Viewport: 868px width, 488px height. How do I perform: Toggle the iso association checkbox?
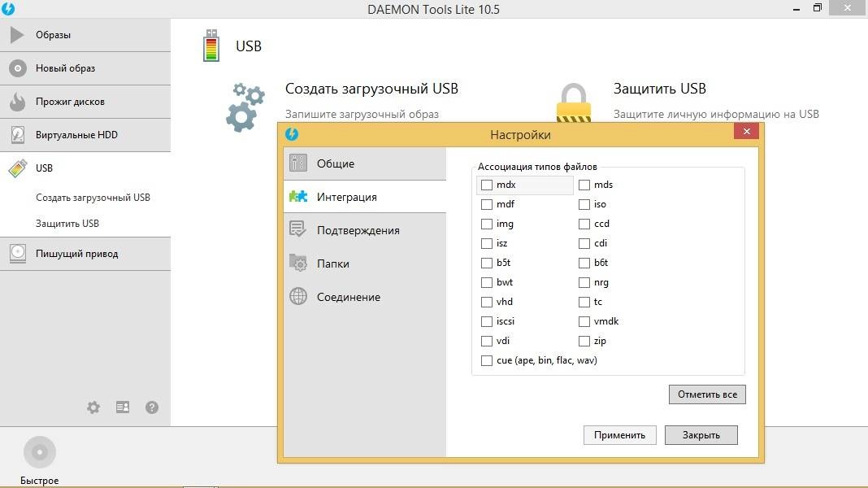(x=584, y=204)
